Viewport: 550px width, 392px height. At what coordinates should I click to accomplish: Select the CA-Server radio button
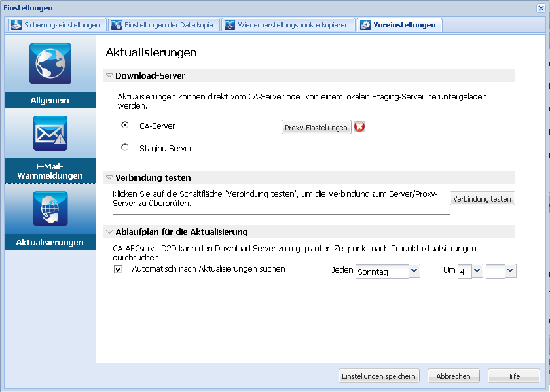[124, 125]
